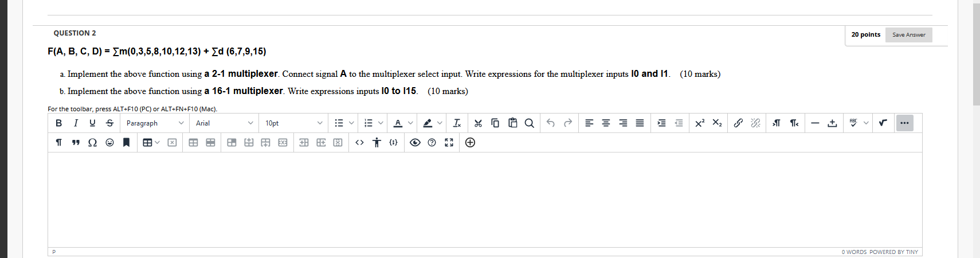This screenshot has width=980, height=258.
Task: Insert a bullet list
Action: coord(339,123)
